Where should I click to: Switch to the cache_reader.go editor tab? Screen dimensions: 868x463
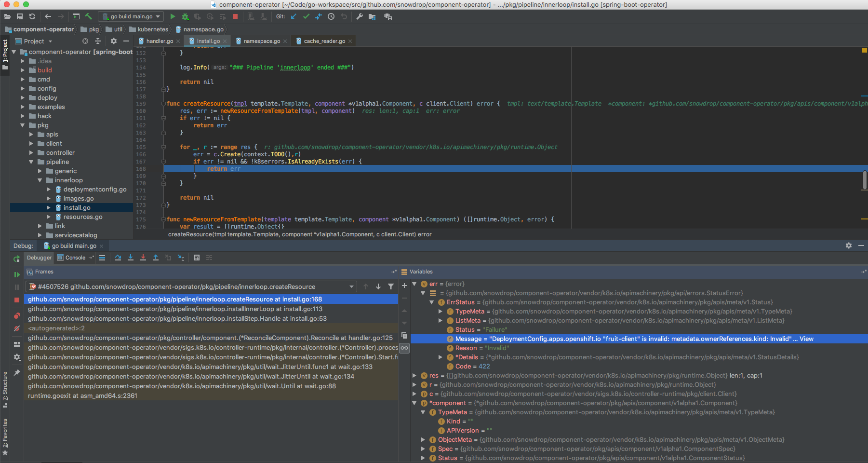pyautogui.click(x=324, y=41)
